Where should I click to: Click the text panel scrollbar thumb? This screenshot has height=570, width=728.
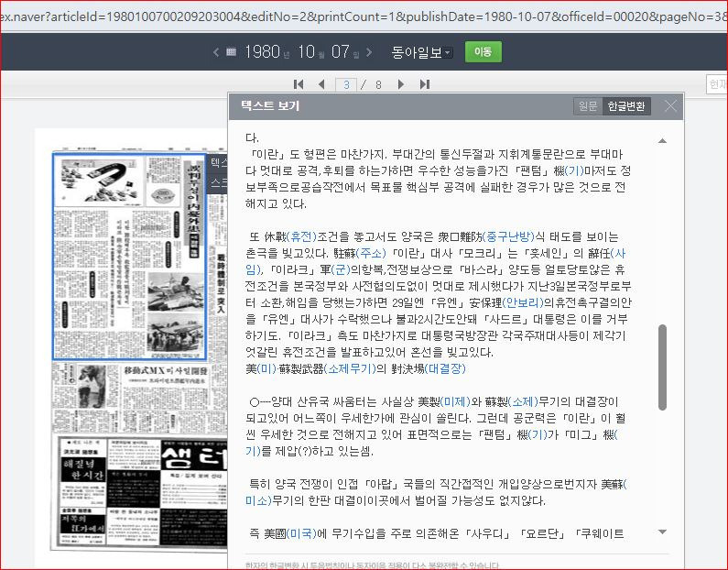(663, 367)
